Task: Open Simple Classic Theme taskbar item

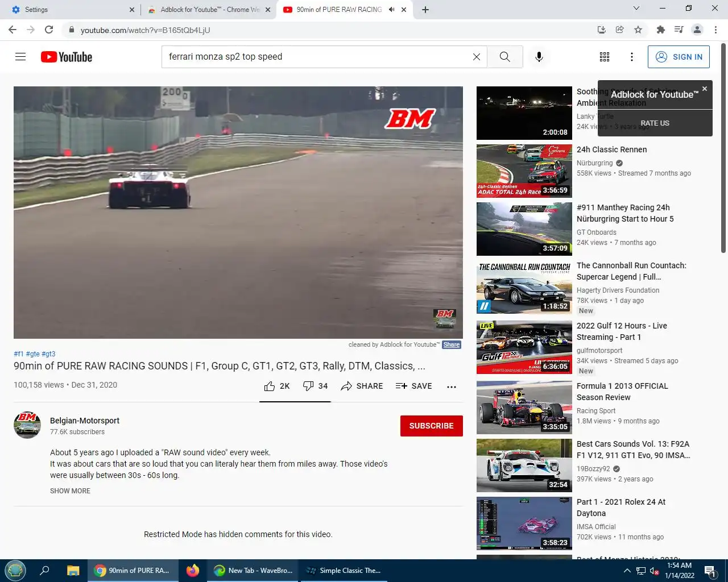Action: pyautogui.click(x=344, y=571)
